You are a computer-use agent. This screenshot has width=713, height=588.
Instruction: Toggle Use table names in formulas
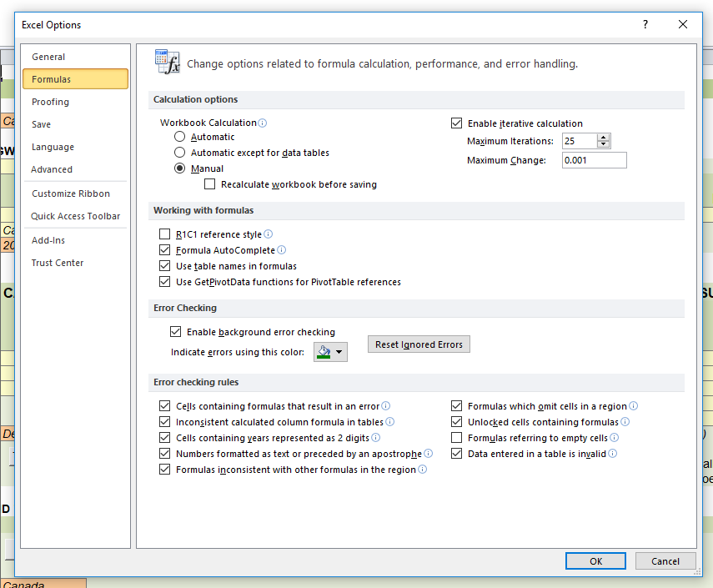pyautogui.click(x=164, y=266)
